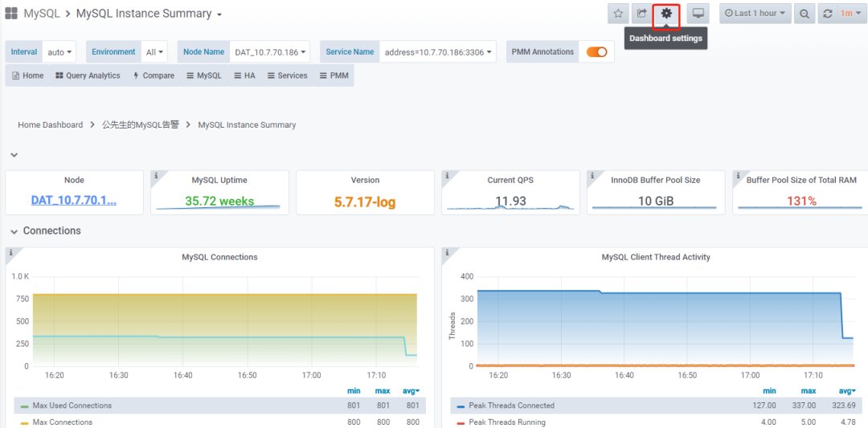This screenshot has height=428, width=868.
Task: Click the 323.69 avg threads value
Action: tap(845, 406)
